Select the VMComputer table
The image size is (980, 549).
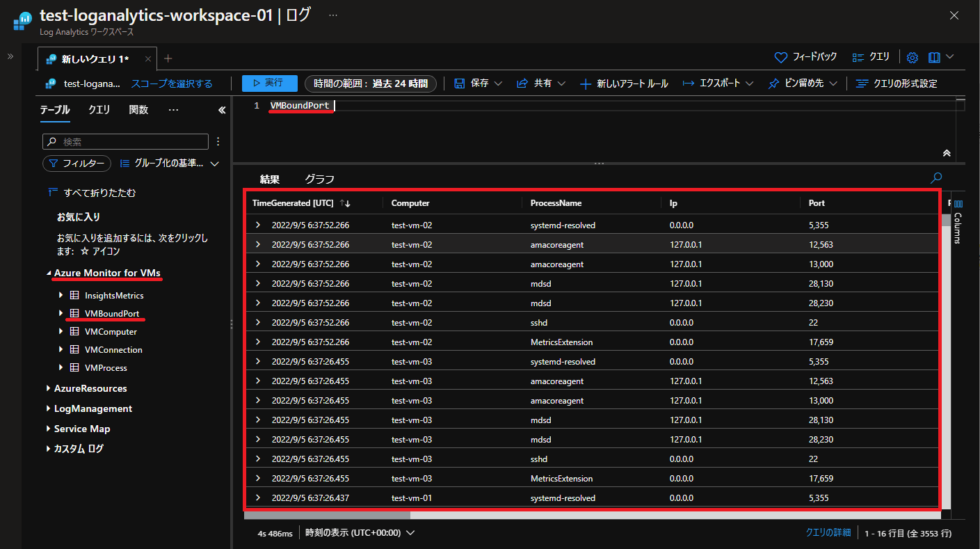(x=111, y=332)
